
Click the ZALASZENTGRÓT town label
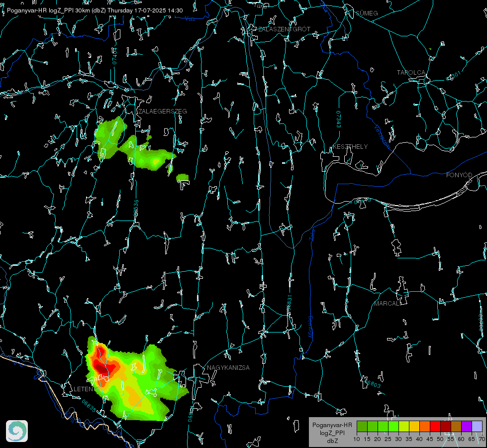[284, 29]
